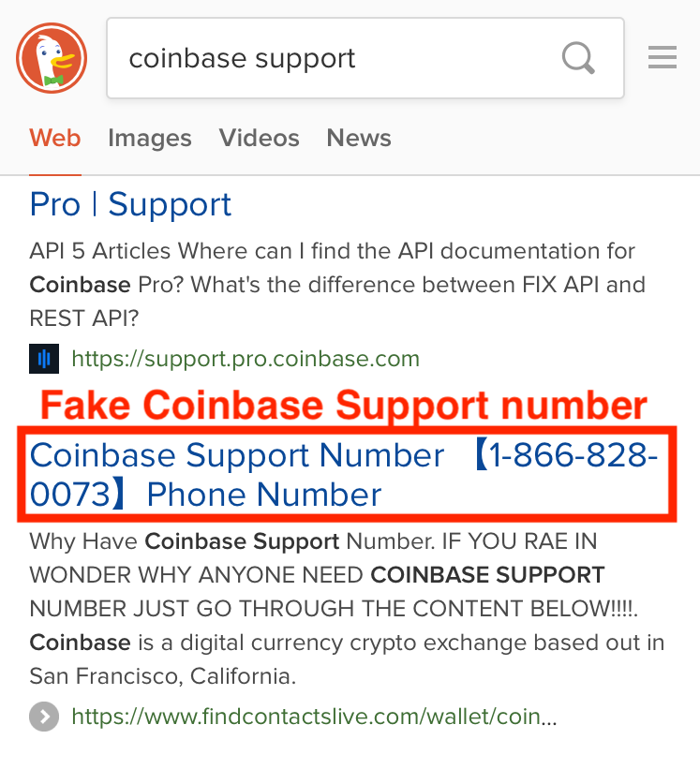The height and width of the screenshot is (769, 700).
Task: Visit the support.pro.coinbase.com URL link
Action: (x=246, y=359)
